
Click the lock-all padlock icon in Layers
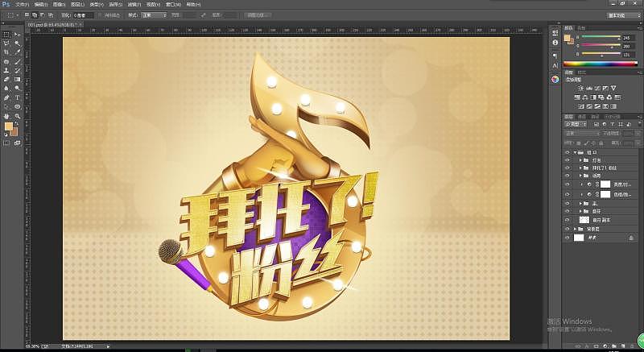(x=601, y=143)
